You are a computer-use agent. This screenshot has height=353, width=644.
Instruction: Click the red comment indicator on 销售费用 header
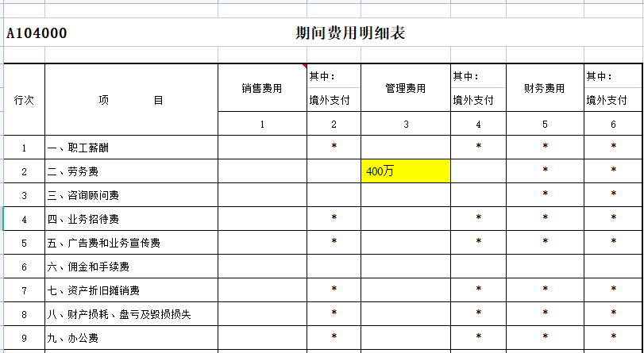pos(304,67)
